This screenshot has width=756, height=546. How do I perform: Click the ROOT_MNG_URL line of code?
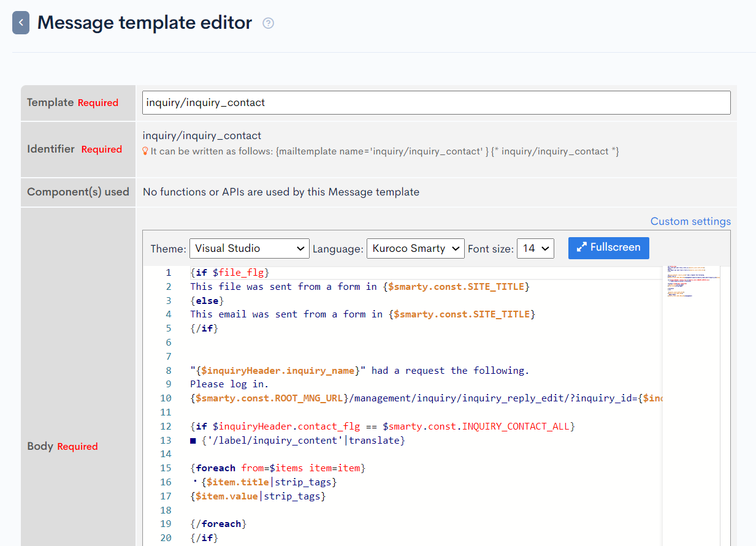click(x=426, y=398)
